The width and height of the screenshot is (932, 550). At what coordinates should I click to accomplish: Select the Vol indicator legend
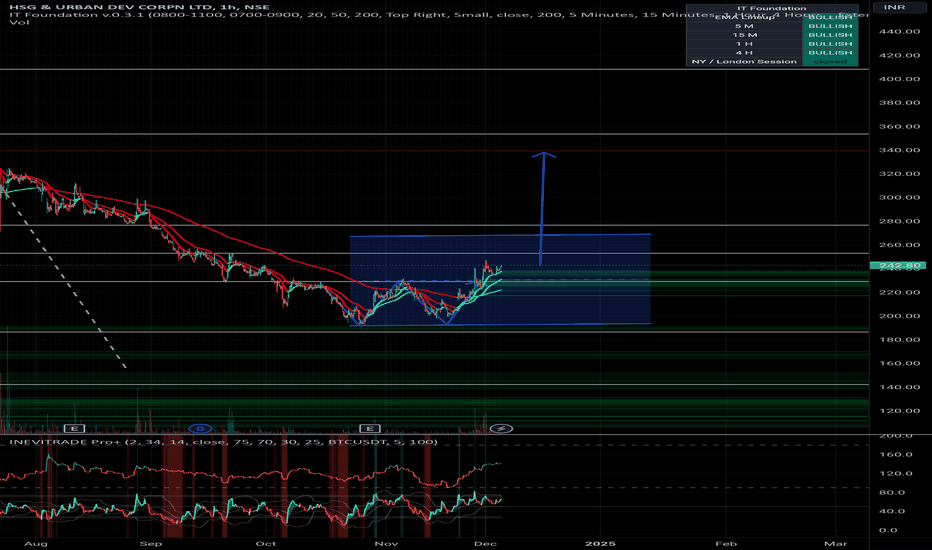(x=19, y=22)
